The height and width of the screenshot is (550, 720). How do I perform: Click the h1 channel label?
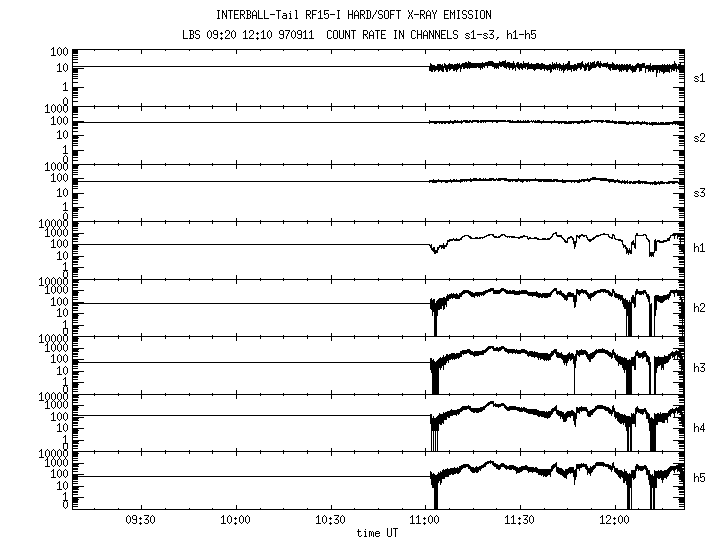point(699,247)
